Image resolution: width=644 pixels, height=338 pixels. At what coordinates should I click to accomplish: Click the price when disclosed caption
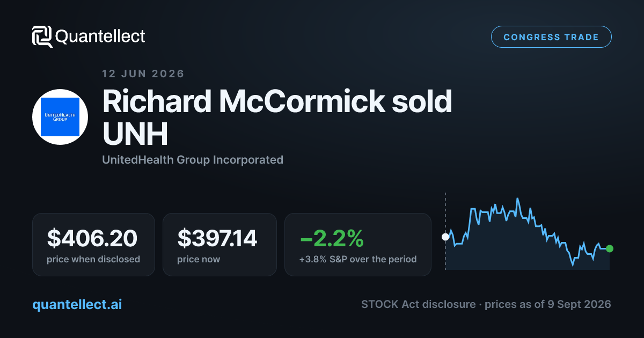click(x=93, y=259)
